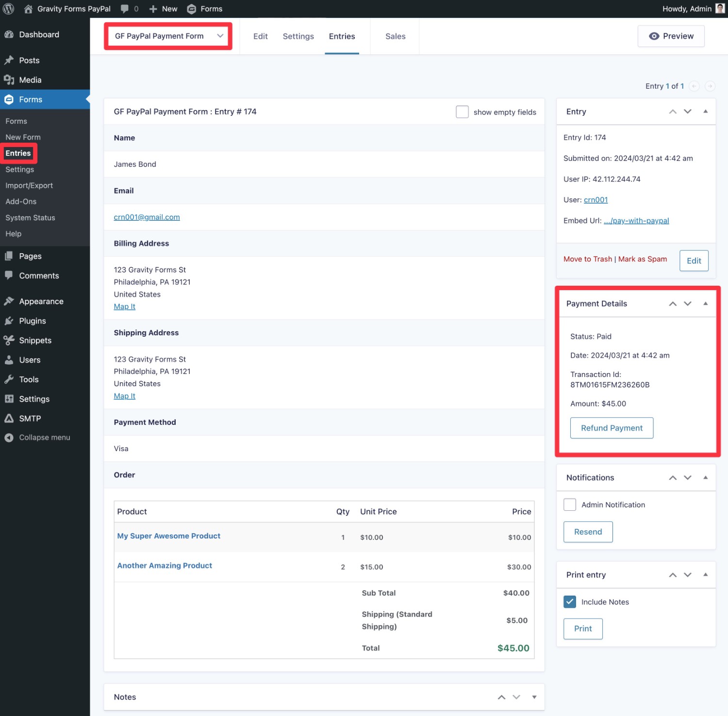
Task: Click the Refund Payment button
Action: click(612, 428)
